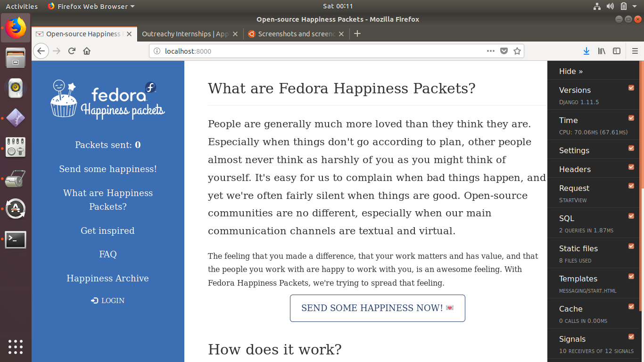Disable the Versions debug panel checkbox
The height and width of the screenshot is (362, 644).
pos(631,88)
